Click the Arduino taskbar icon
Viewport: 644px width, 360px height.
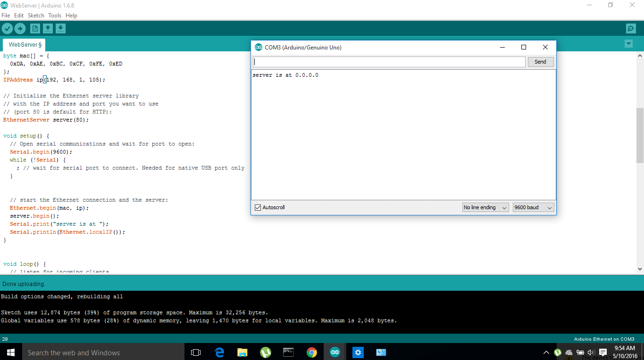(335, 352)
